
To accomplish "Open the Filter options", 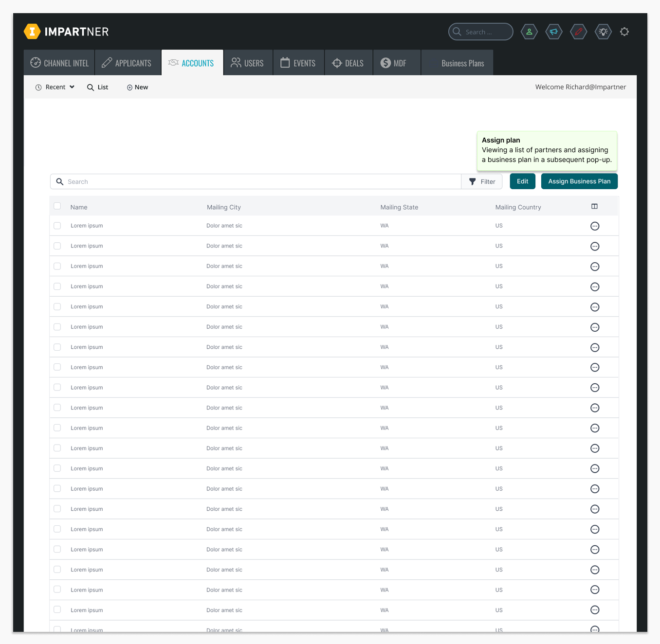I will pos(482,182).
